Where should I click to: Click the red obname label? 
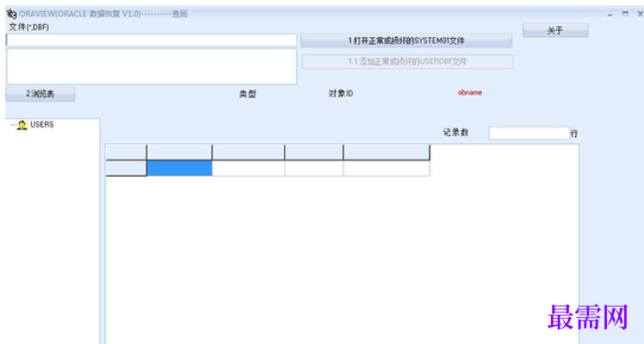pos(470,92)
